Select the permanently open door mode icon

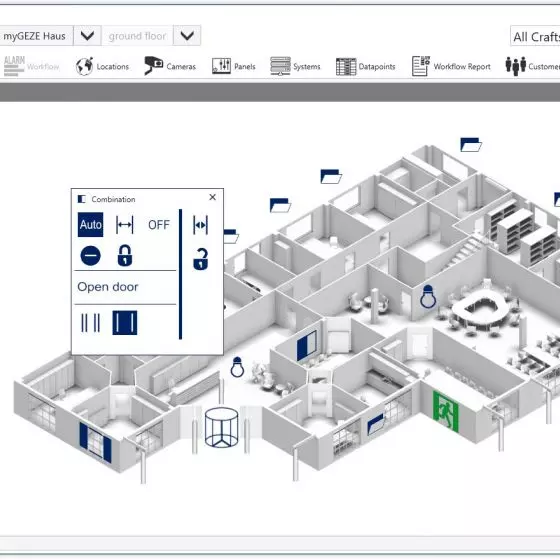point(125,225)
